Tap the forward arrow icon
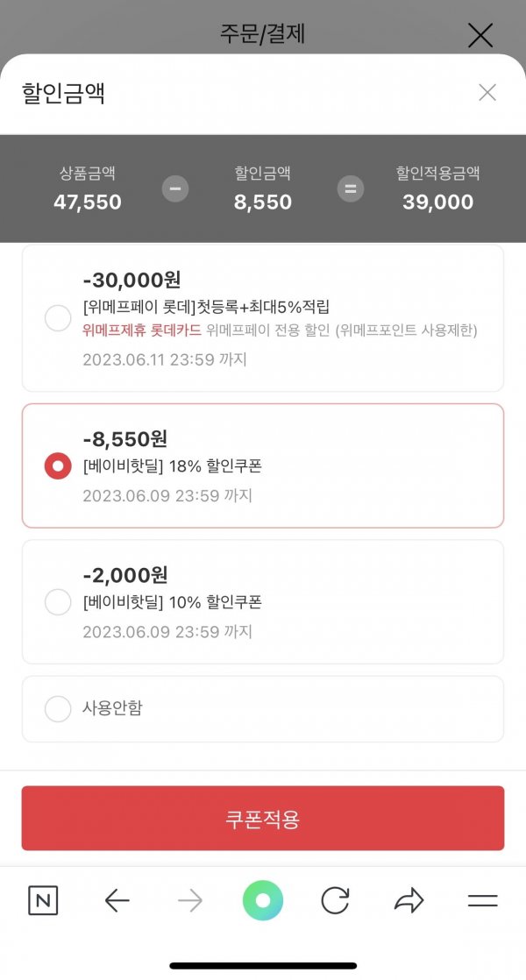The width and height of the screenshot is (526, 980). click(190, 900)
